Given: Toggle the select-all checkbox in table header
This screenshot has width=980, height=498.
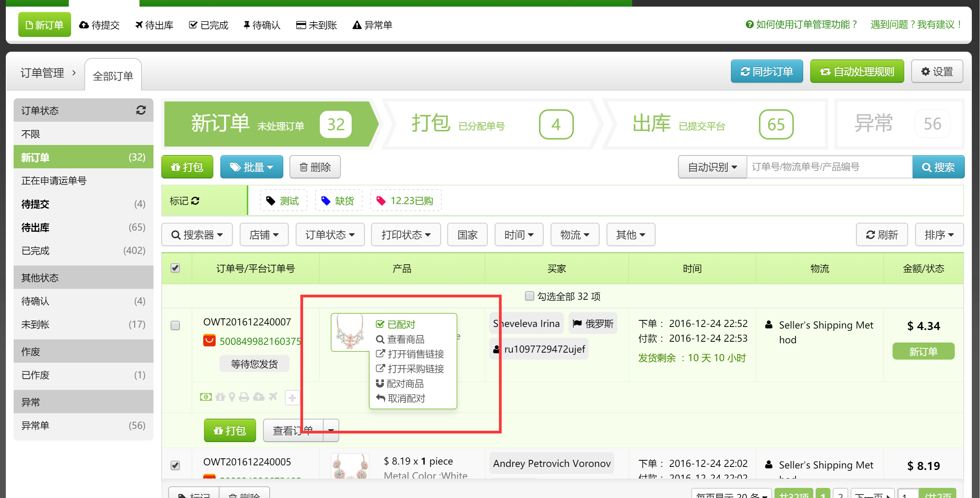Looking at the screenshot, I should (x=175, y=268).
